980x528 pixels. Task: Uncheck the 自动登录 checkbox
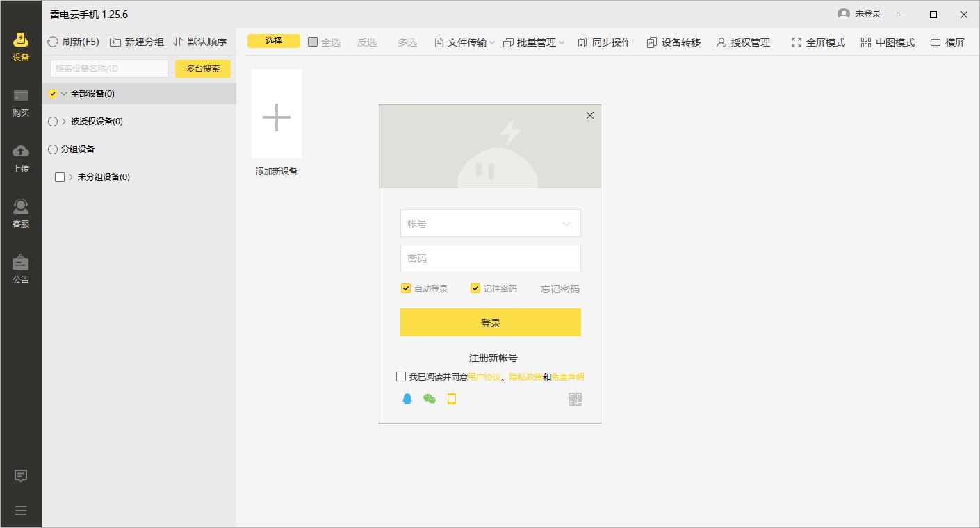(x=406, y=288)
